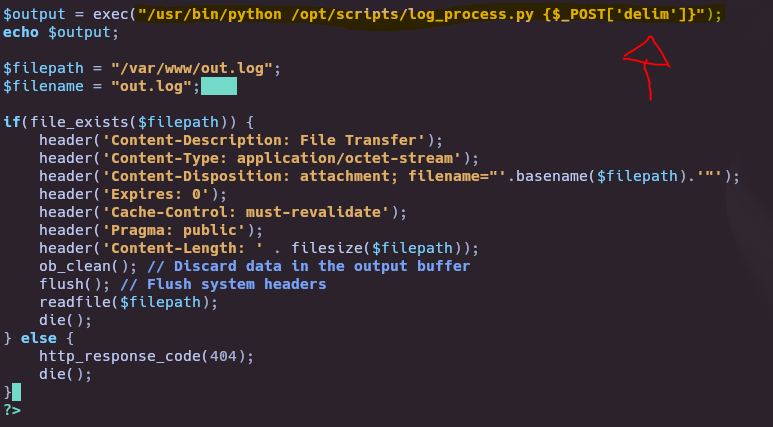Click the cyan highlighted block after "out.log";

click(x=219, y=86)
